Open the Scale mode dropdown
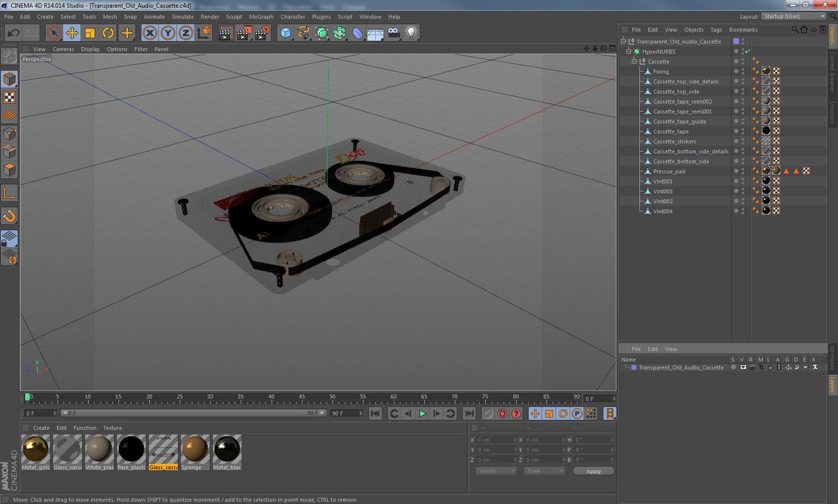This screenshot has height=504, width=838. (545, 471)
